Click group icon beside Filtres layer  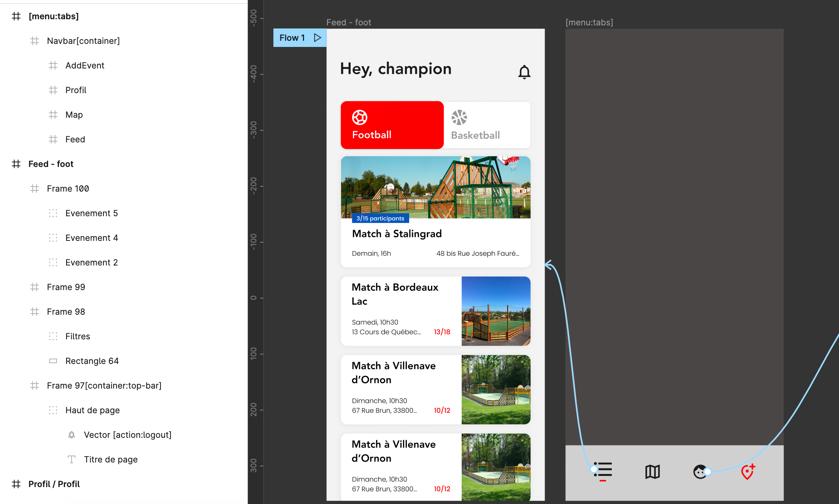pos(53,336)
